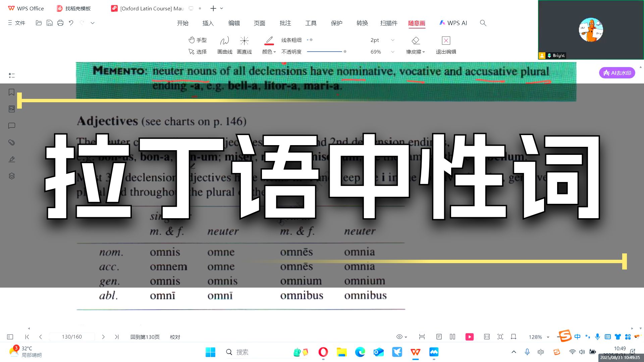Select the hand tool (手型)
Image resolution: width=644 pixels, height=362 pixels.
click(198, 40)
